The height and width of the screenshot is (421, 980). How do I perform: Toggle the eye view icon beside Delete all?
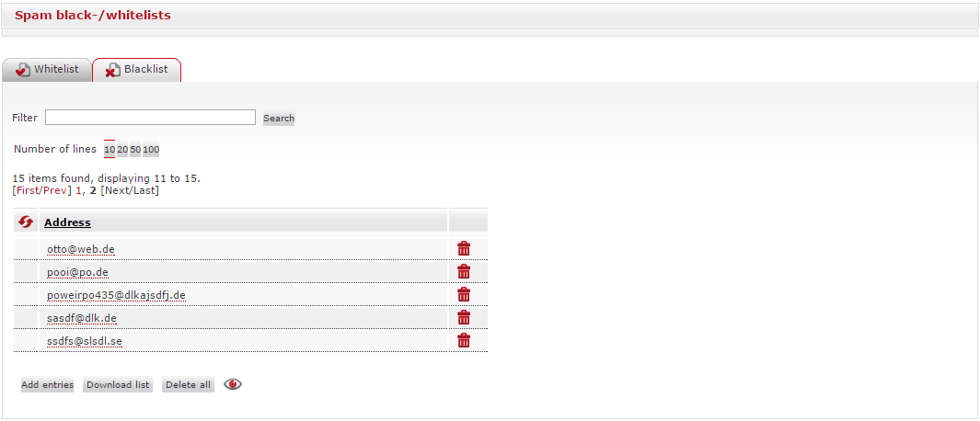tap(233, 384)
